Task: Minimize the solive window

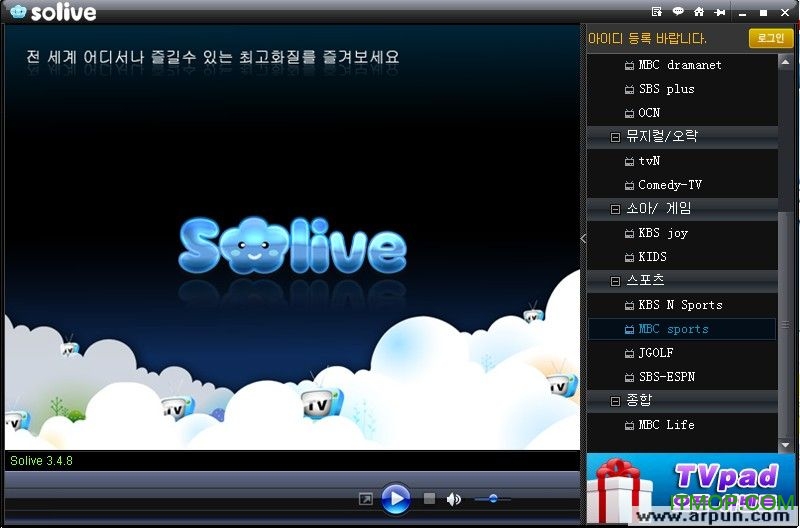Action: point(742,13)
